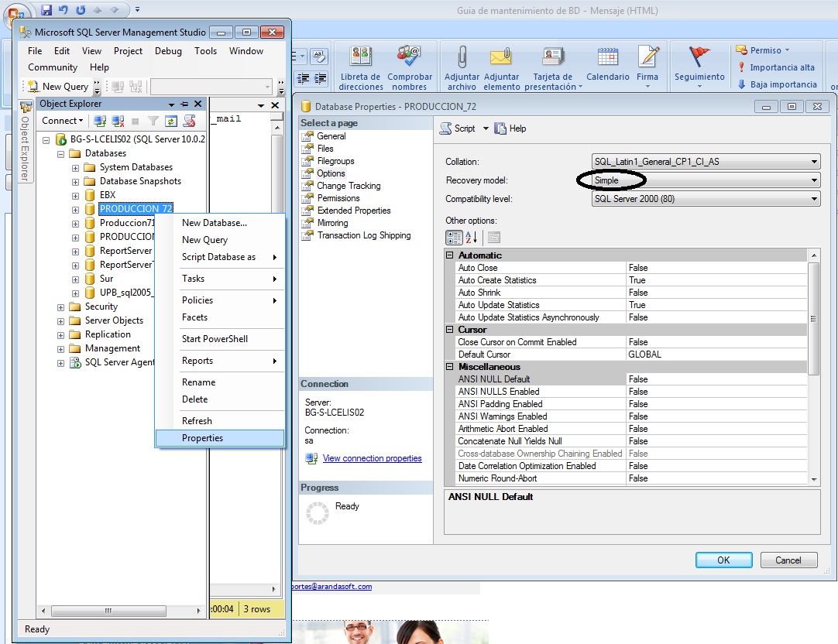Open the Tools menu in Management Studio
Image resolution: width=838 pixels, height=644 pixels.
tap(206, 51)
